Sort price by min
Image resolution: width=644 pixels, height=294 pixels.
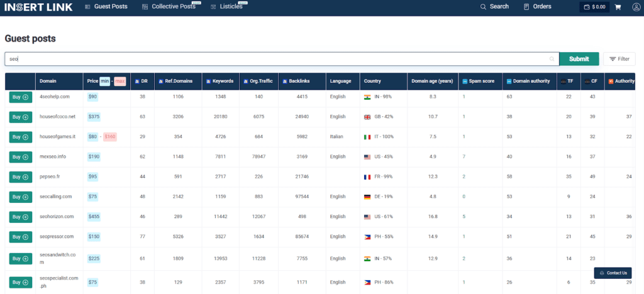coord(105,81)
